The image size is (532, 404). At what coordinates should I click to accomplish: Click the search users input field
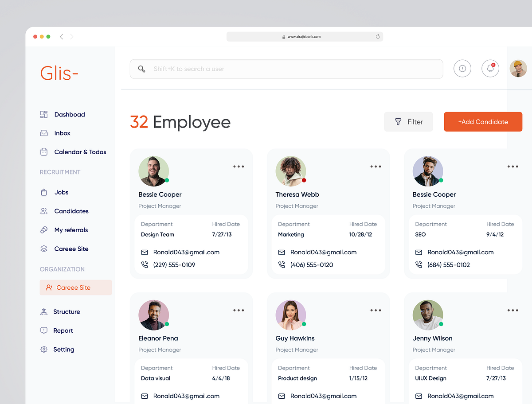pyautogui.click(x=286, y=69)
